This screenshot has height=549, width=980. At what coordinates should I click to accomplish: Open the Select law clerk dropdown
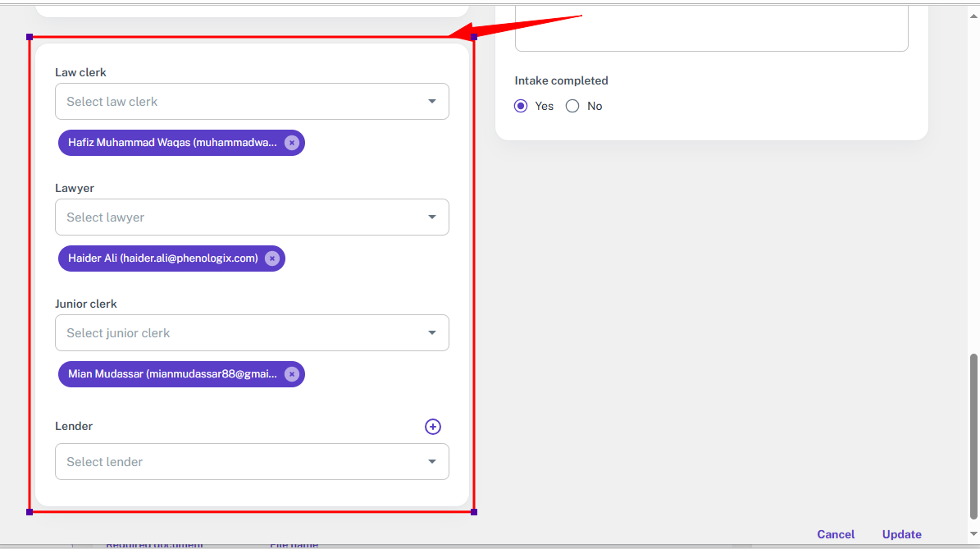click(x=252, y=102)
